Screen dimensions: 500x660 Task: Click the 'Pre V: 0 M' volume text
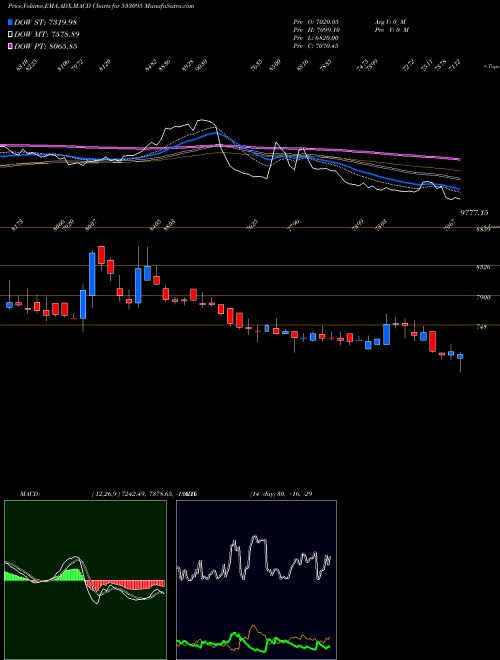[391, 29]
